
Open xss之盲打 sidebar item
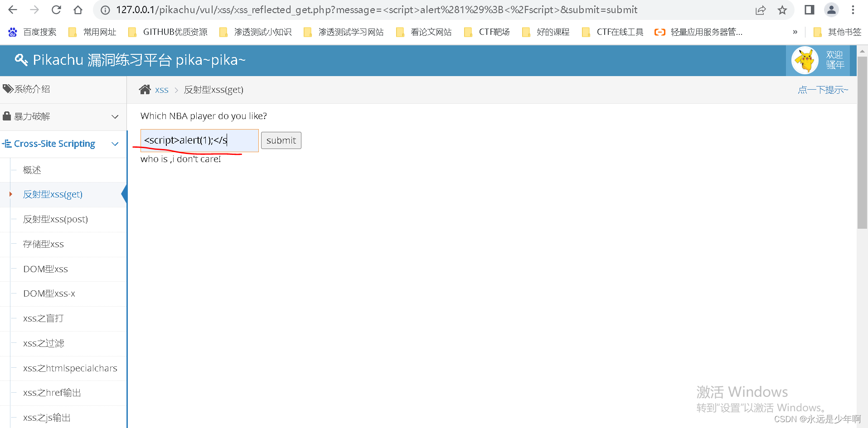click(x=63, y=318)
